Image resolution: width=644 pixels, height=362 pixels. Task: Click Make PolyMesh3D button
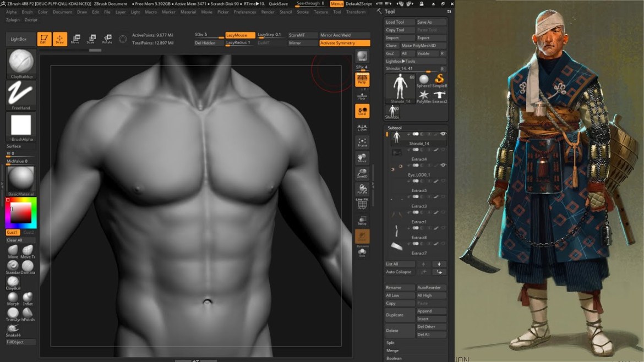(423, 46)
